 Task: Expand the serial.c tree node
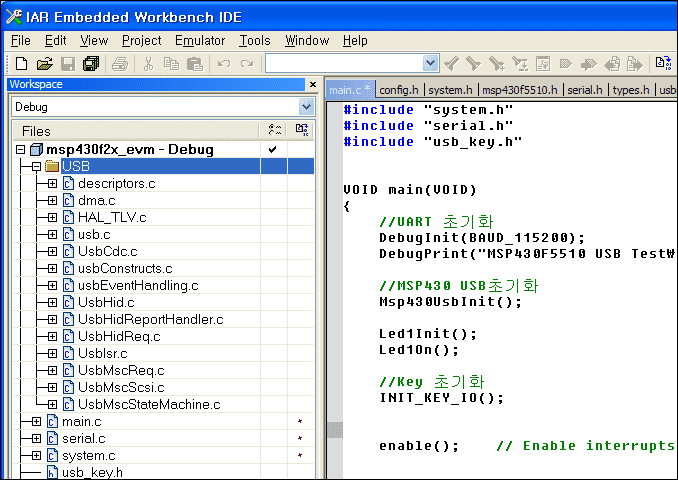[36, 438]
